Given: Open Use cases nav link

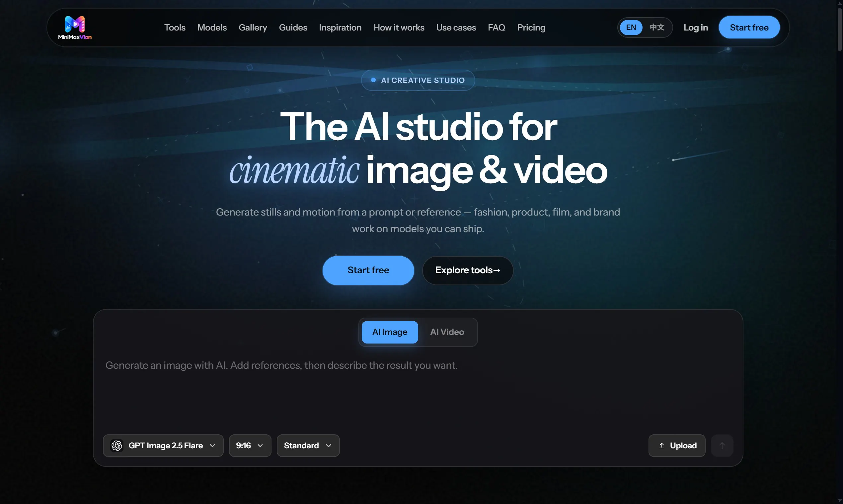Looking at the screenshot, I should coord(456,28).
